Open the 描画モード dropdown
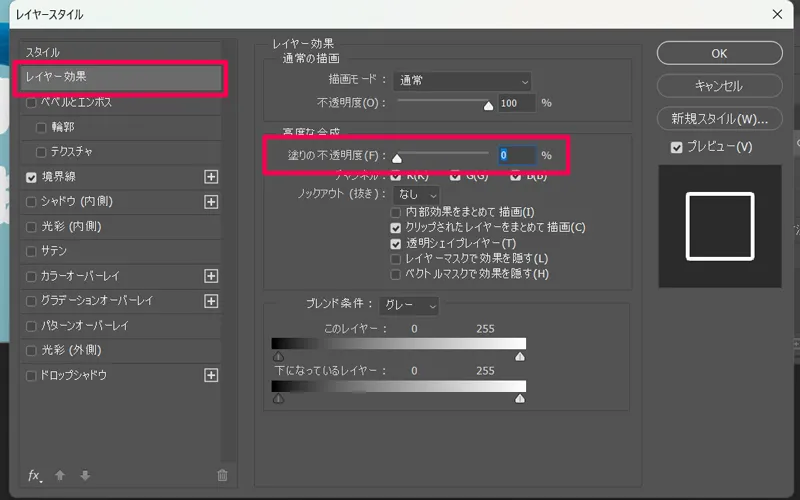The image size is (800, 500). pyautogui.click(x=463, y=81)
